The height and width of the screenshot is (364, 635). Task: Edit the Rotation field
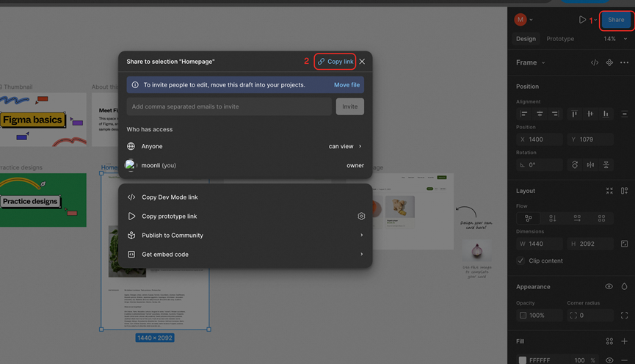coord(540,165)
